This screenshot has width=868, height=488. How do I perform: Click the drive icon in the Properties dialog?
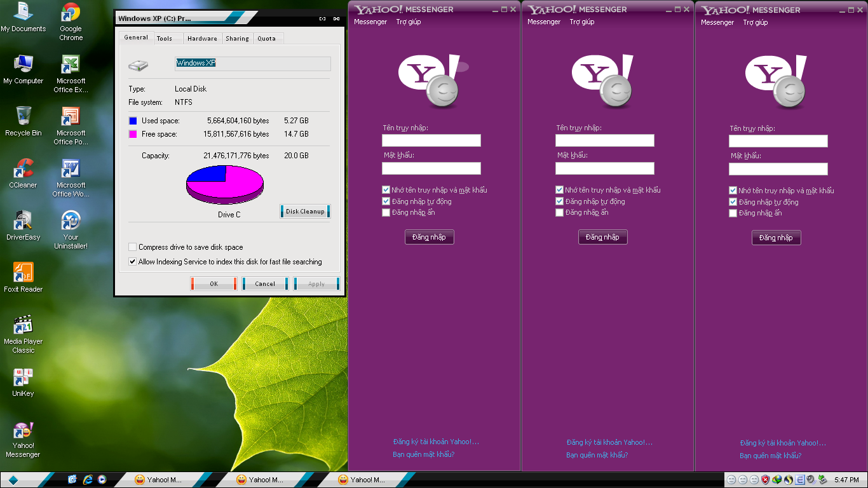pyautogui.click(x=138, y=65)
